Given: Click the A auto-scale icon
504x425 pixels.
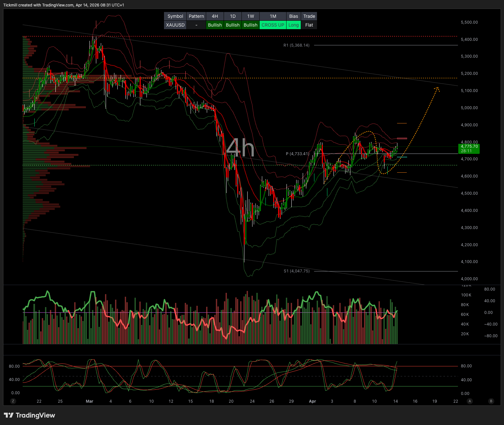Looking at the screenshot, I should point(470,401).
